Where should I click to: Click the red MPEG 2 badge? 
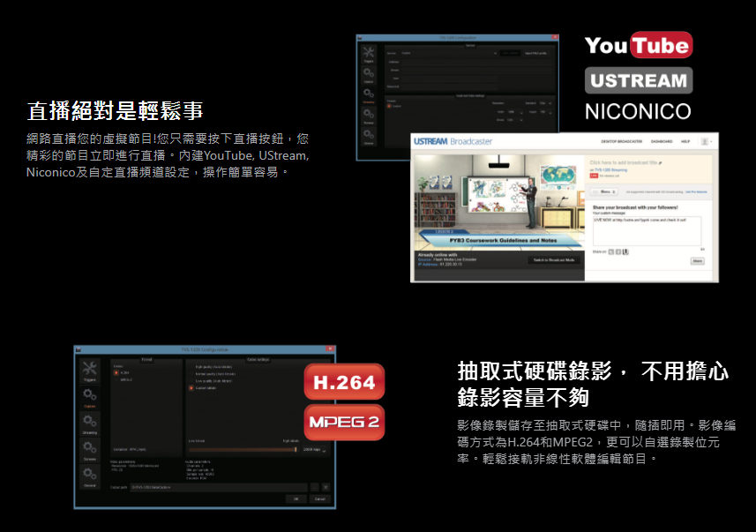click(344, 422)
